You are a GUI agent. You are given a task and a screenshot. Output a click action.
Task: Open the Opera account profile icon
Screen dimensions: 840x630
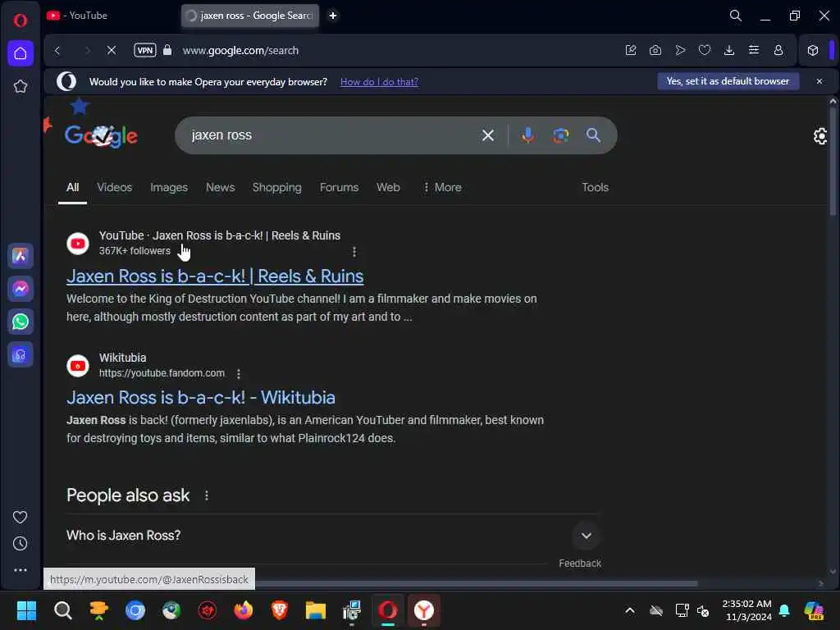click(x=778, y=50)
